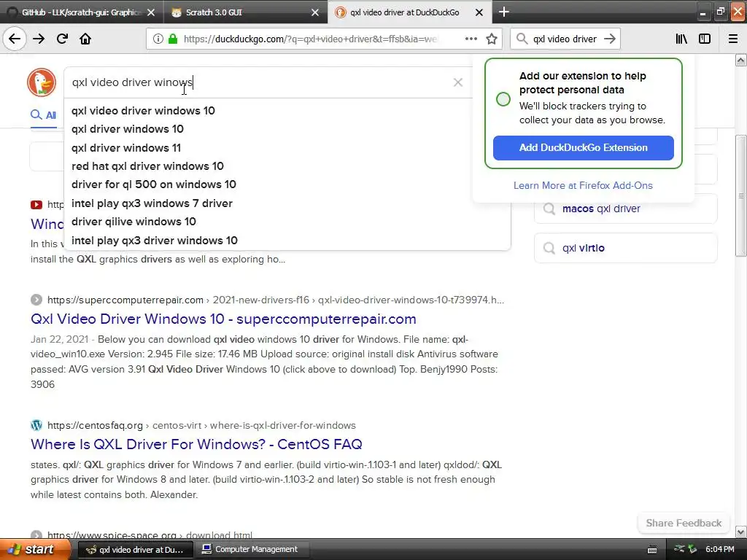This screenshot has width=747, height=560.
Task: Click the Firefox address bar URL
Action: [x=310, y=39]
